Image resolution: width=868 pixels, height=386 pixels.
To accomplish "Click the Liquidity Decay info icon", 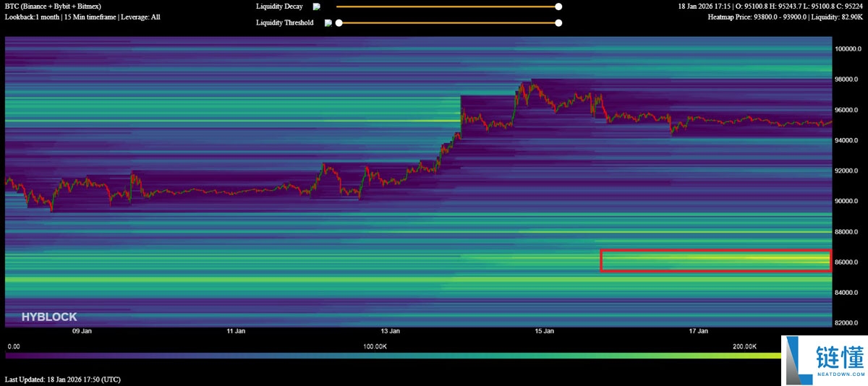I will click(317, 7).
